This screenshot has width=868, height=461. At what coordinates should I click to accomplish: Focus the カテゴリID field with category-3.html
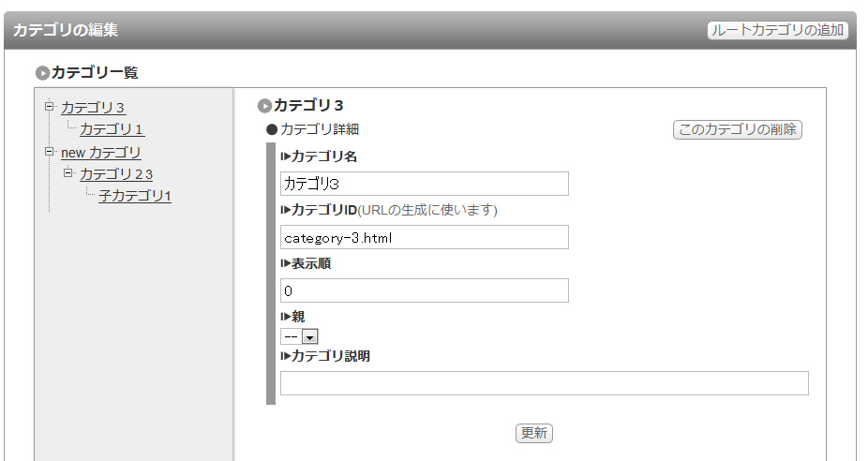coord(425,237)
